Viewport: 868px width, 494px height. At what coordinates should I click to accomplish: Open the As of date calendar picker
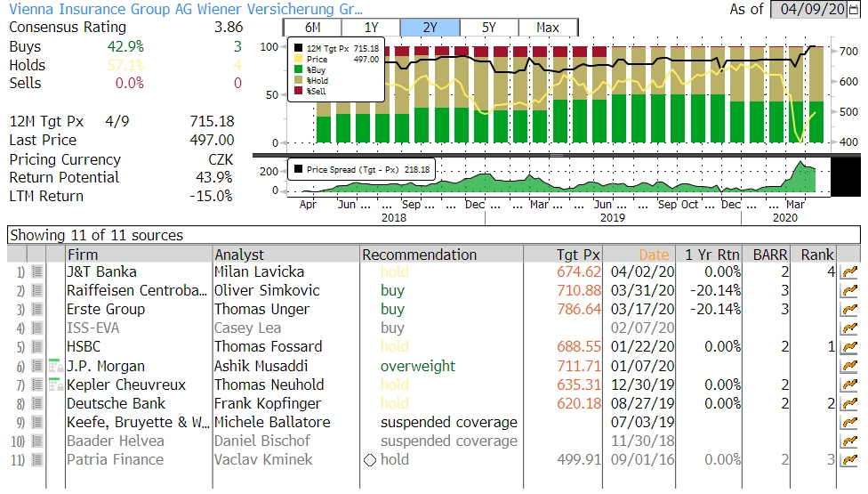coord(853,10)
